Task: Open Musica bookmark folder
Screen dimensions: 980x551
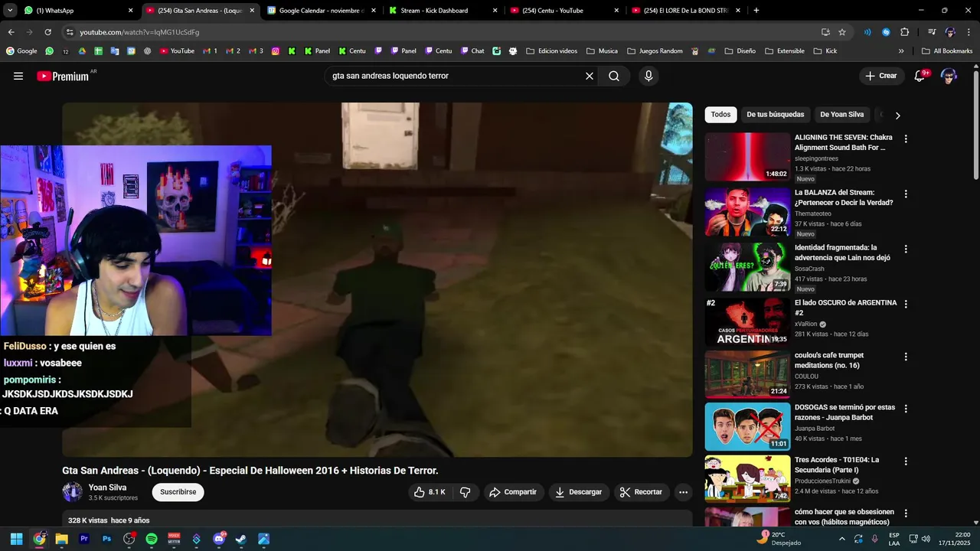Action: [602, 51]
